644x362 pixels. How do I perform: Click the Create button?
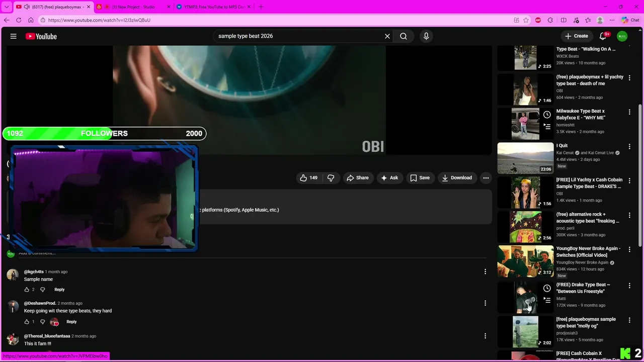tap(576, 36)
